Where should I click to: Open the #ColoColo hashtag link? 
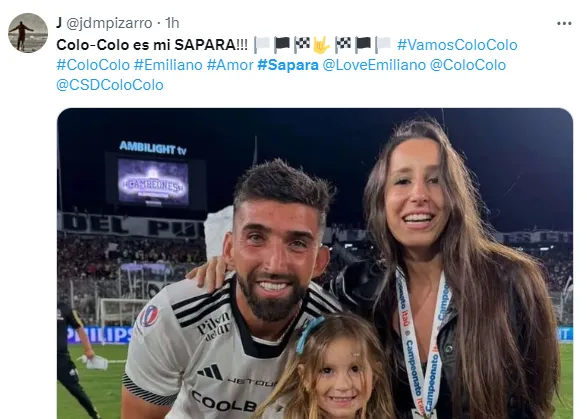pyautogui.click(x=93, y=65)
